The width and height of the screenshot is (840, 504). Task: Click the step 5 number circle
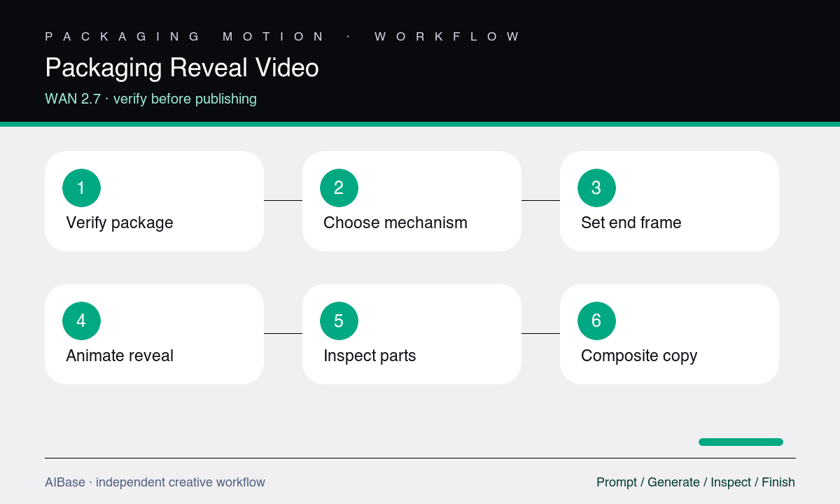tap(339, 321)
